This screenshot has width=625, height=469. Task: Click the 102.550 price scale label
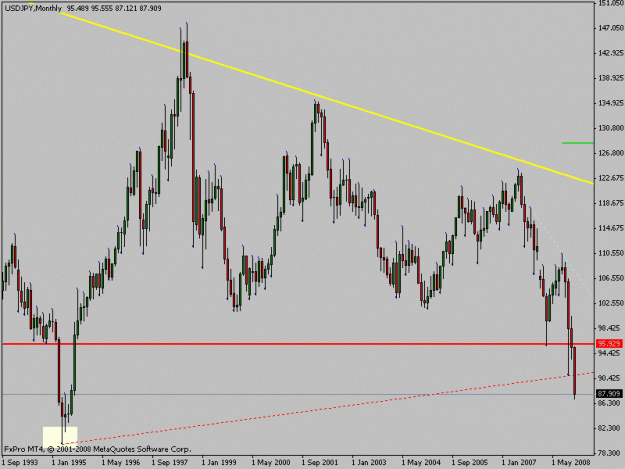click(x=610, y=303)
